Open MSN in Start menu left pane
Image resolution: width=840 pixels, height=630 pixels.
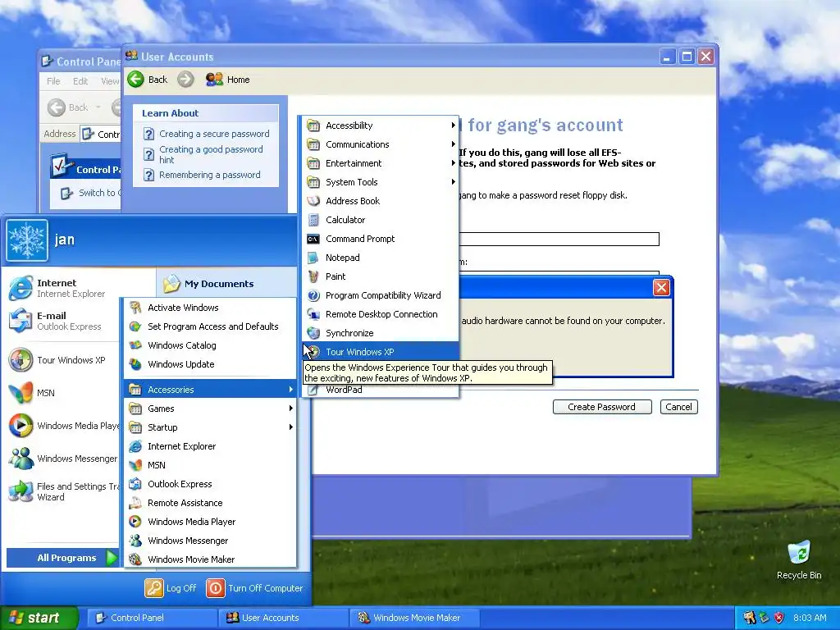[63, 393]
